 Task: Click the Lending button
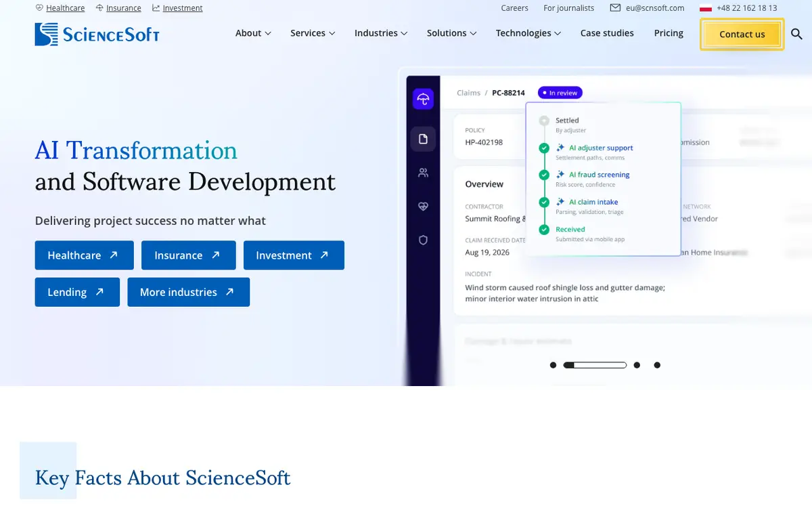click(x=77, y=292)
